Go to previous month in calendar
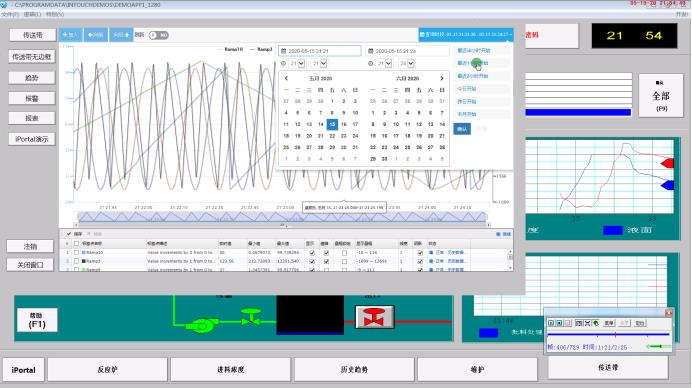The height and width of the screenshot is (388, 692). pyautogui.click(x=286, y=78)
